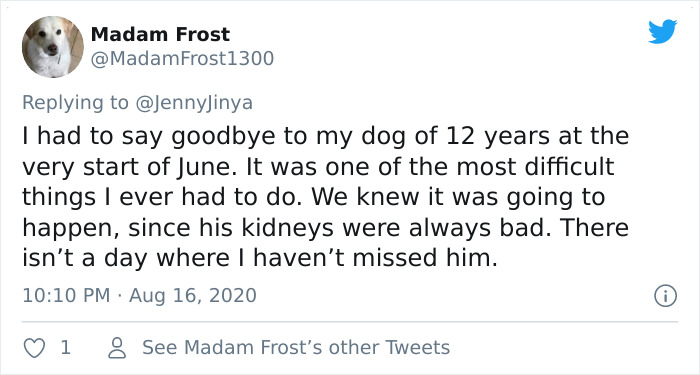
Task: Click the sentence 'isn't a day where I haven't missed him'
Action: (x=260, y=258)
